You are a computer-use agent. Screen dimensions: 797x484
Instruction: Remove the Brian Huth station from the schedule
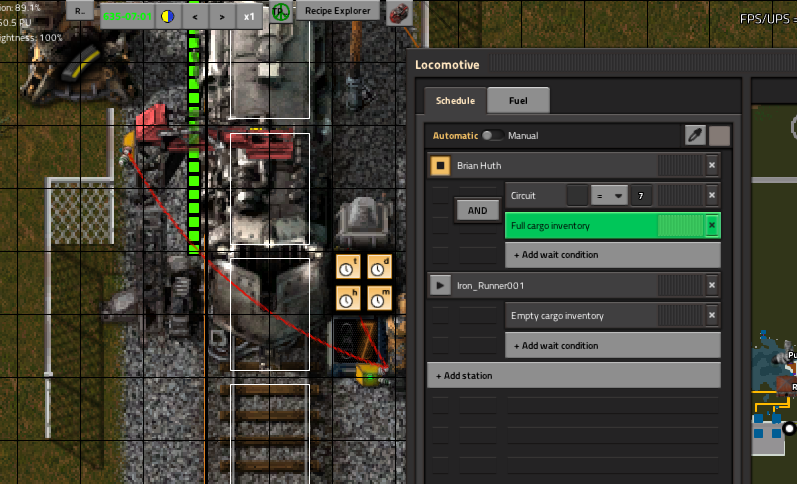[x=712, y=165]
